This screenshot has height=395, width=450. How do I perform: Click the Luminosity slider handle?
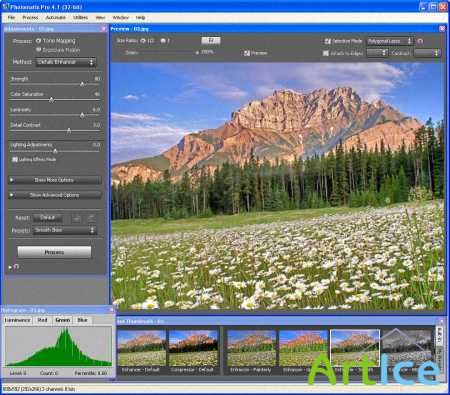tap(82, 115)
